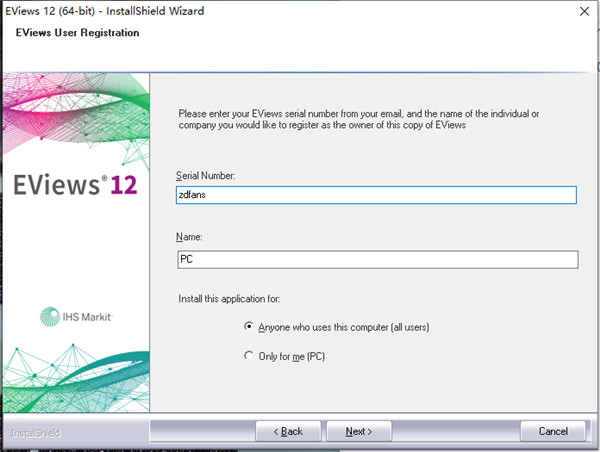Select "Anyone who uses this computer" radio button
600x452 pixels.
[x=249, y=327]
